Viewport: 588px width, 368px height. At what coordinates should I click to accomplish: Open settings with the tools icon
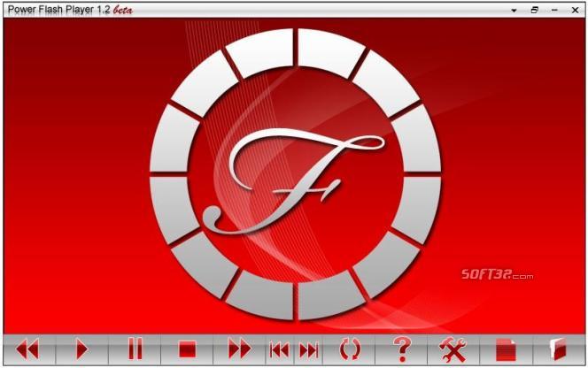pyautogui.click(x=453, y=349)
